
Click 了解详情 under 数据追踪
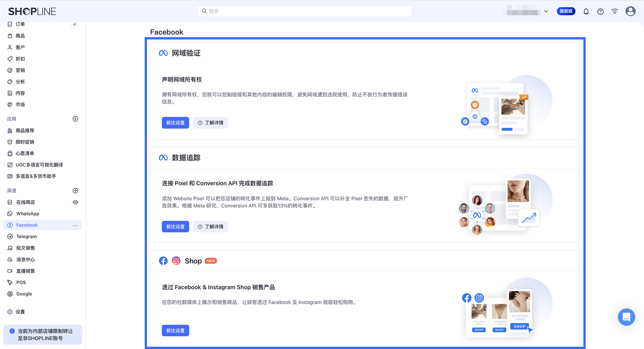point(211,226)
